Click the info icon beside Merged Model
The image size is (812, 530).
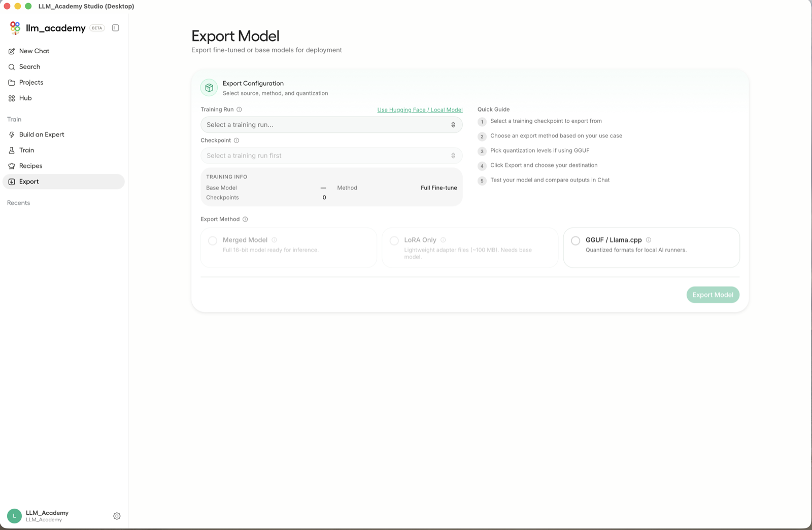click(274, 240)
